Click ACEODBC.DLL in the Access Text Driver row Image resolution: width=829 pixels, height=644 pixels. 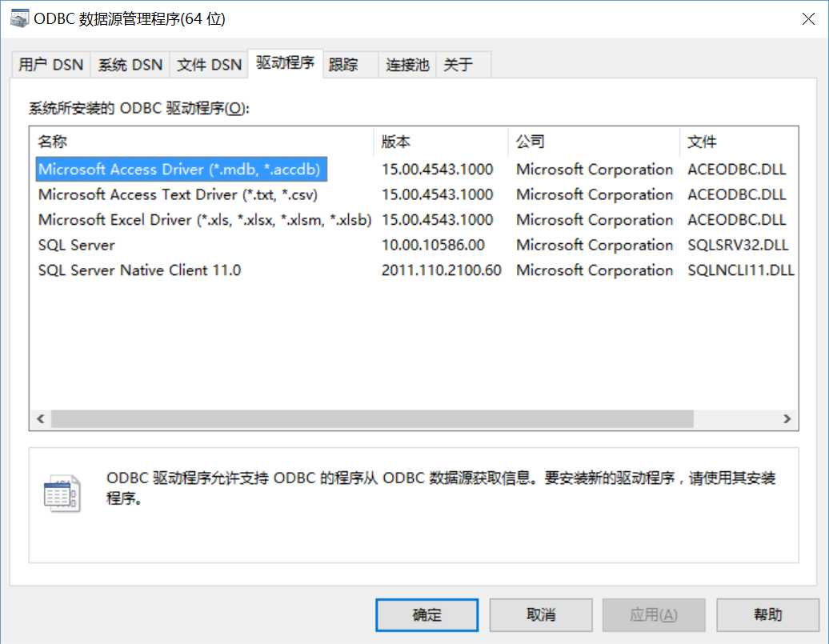(x=736, y=194)
